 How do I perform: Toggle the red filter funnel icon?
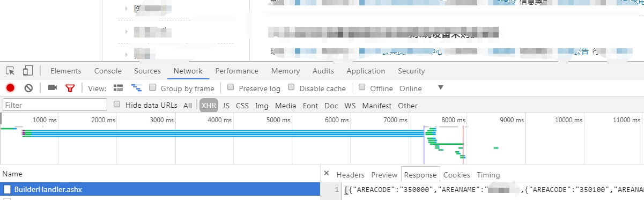pos(70,88)
